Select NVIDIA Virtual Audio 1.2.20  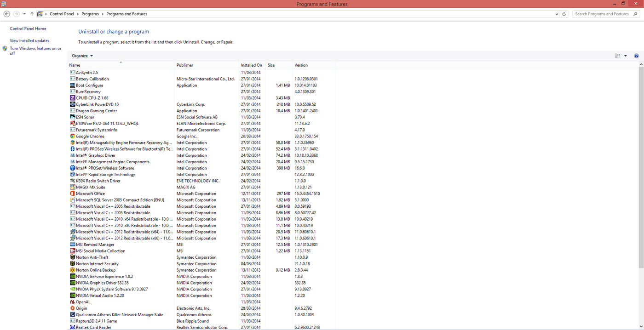[201, 296]
